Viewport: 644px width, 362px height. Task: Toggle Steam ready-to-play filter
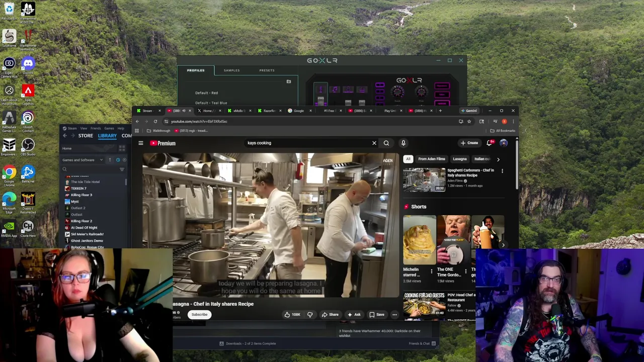tap(124, 160)
